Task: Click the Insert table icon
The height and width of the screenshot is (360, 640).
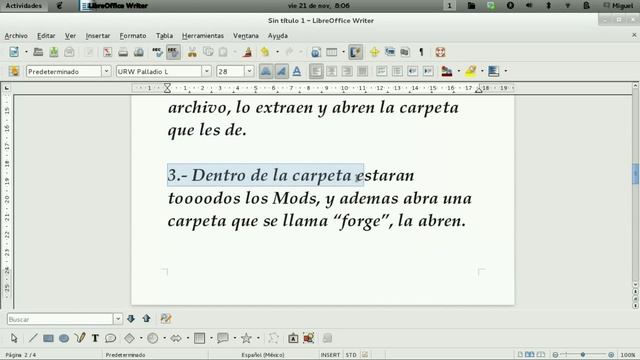Action: click(331, 52)
